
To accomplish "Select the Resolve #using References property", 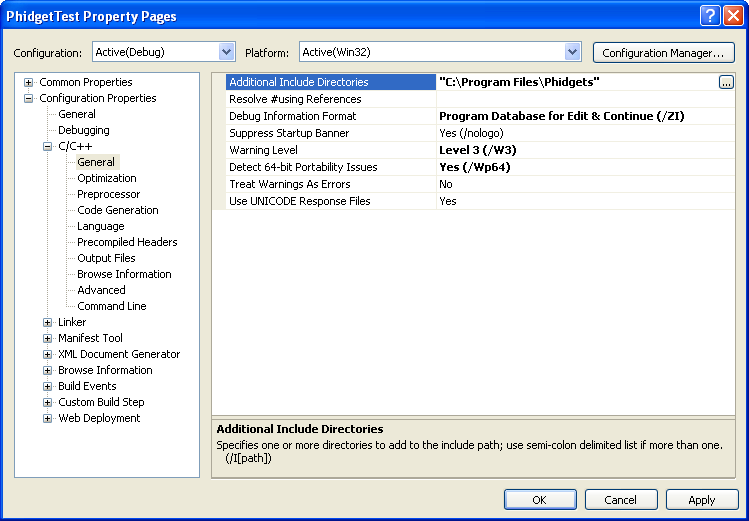I will (x=331, y=99).
